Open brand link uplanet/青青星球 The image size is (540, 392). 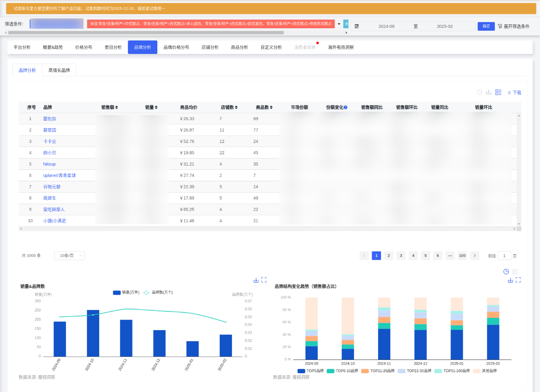tap(59, 175)
